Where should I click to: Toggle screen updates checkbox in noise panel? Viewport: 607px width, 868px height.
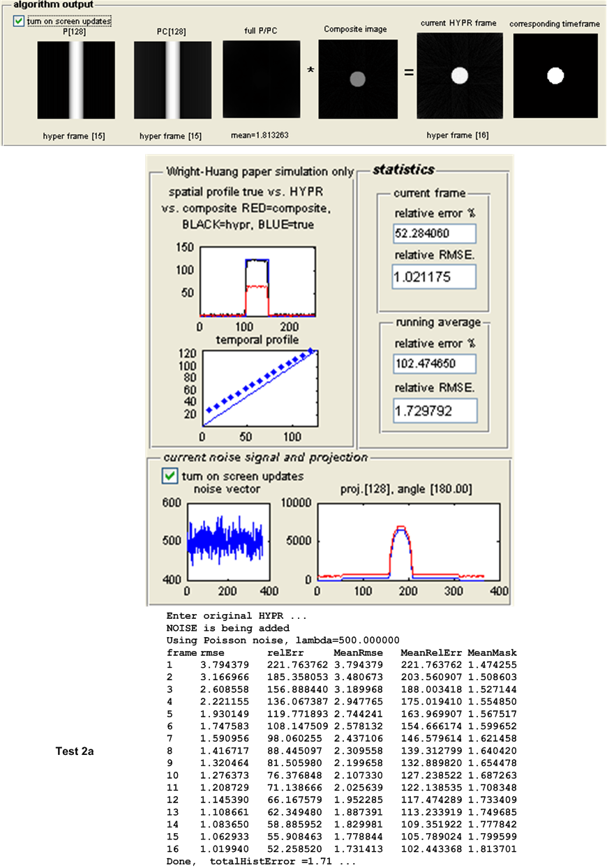170,476
